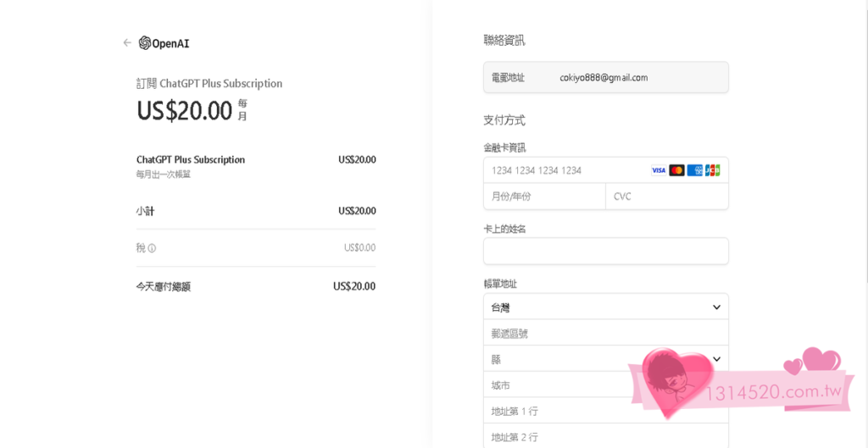Click the 卡上的姓名 name field
868x448 pixels.
point(605,251)
